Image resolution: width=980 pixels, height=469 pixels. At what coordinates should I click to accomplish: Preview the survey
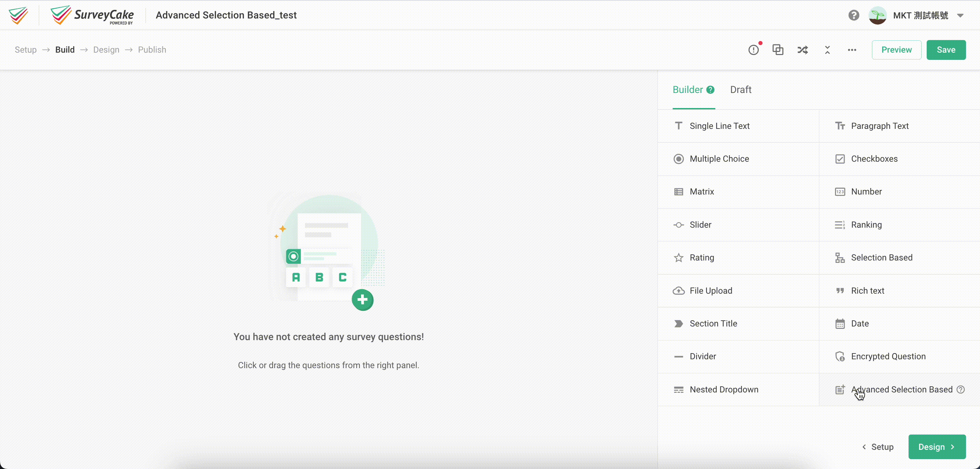coord(896,50)
